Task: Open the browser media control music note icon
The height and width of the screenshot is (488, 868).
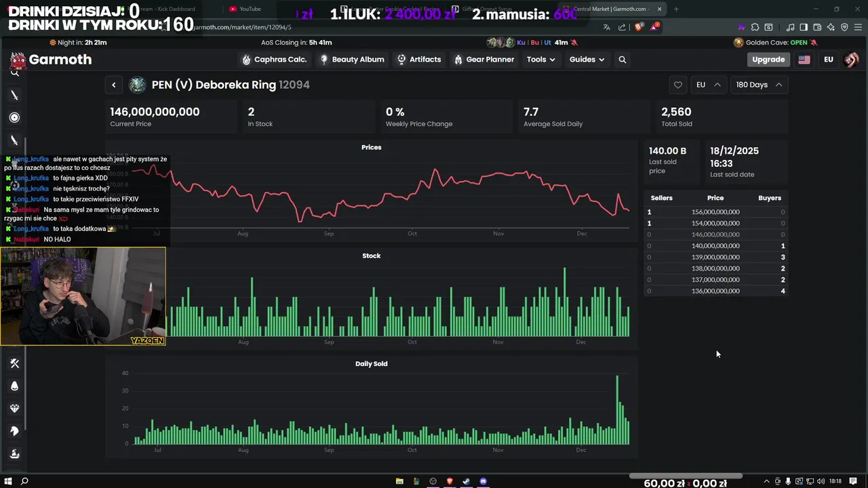Action: click(x=791, y=27)
